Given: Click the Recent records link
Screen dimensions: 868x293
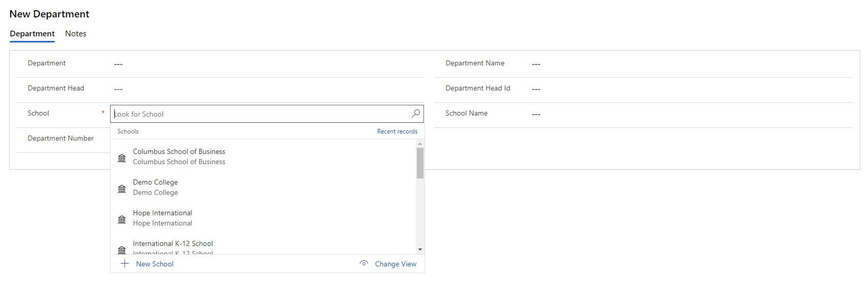Looking at the screenshot, I should (x=397, y=131).
